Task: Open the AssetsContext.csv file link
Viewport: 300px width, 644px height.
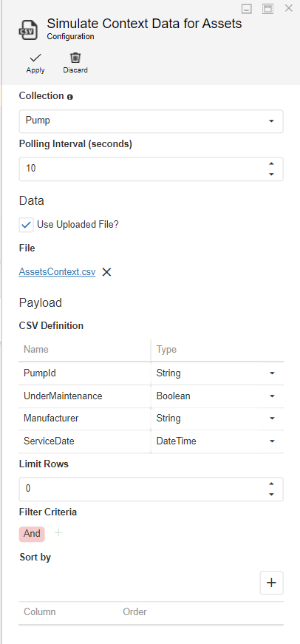Action: click(57, 272)
